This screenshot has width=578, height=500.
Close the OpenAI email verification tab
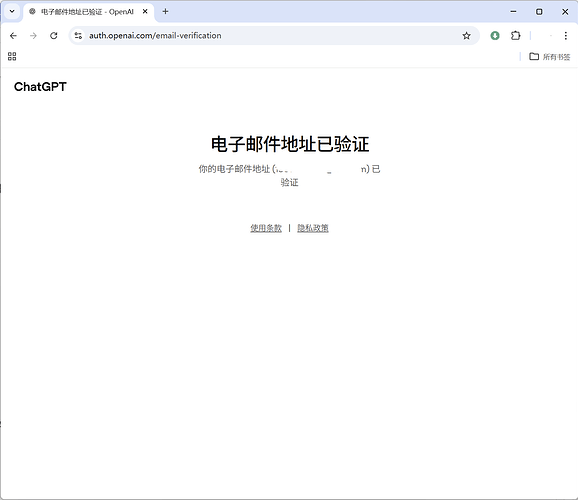pyautogui.click(x=145, y=12)
